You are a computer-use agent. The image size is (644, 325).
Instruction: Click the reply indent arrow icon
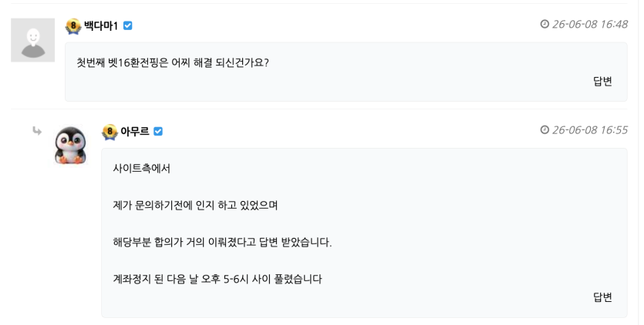37,131
